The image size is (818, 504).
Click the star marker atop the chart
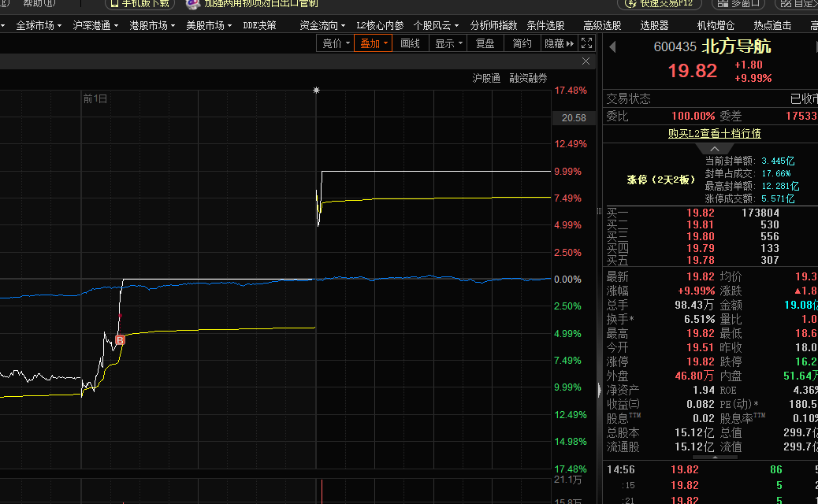pos(316,90)
